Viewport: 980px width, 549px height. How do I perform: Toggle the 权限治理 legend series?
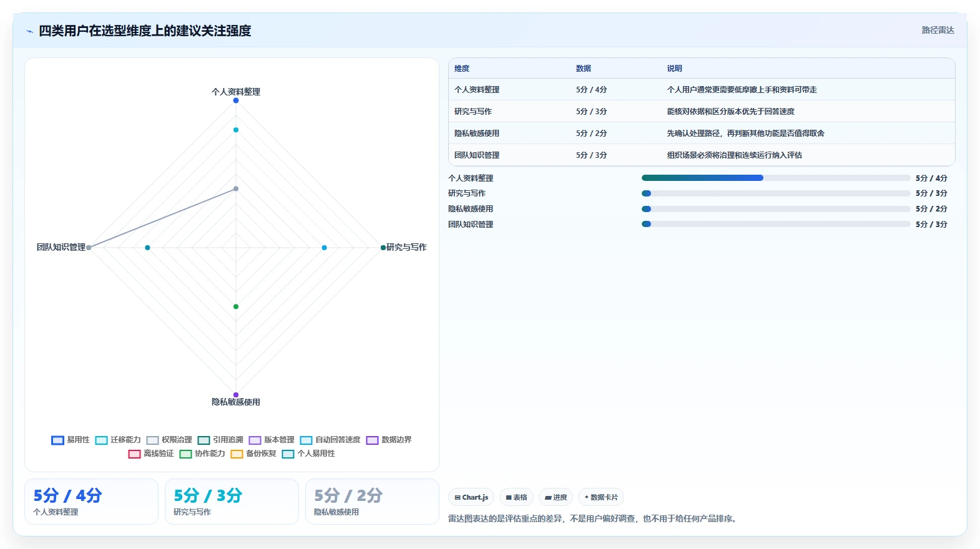(169, 440)
